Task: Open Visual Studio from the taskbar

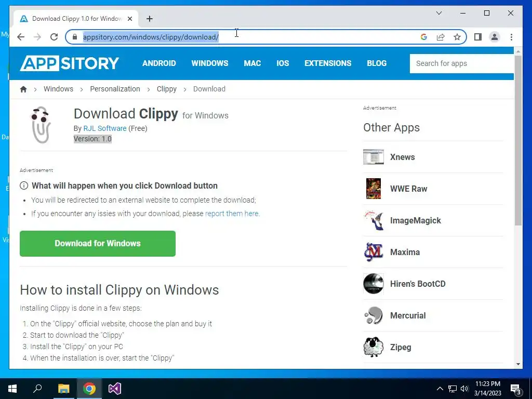Action: 115,389
